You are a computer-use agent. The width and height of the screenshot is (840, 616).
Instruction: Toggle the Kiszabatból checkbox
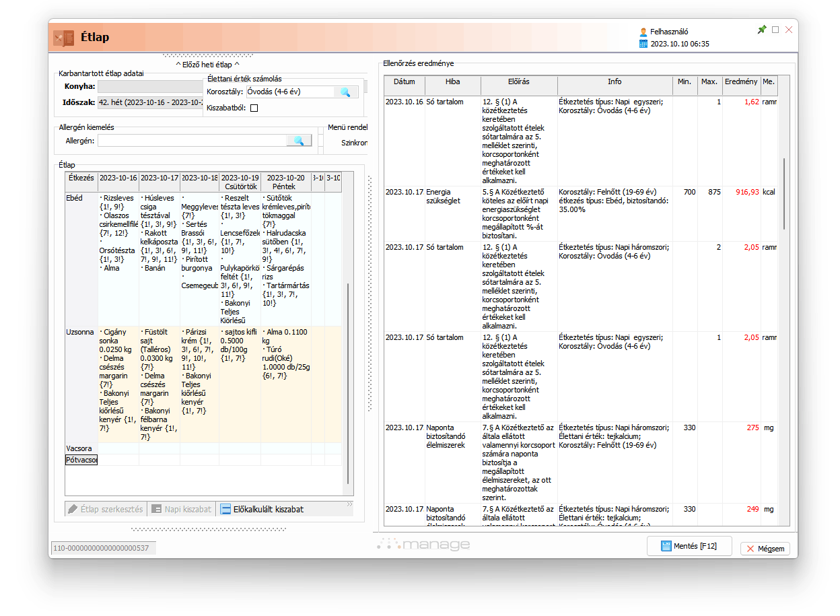click(254, 108)
